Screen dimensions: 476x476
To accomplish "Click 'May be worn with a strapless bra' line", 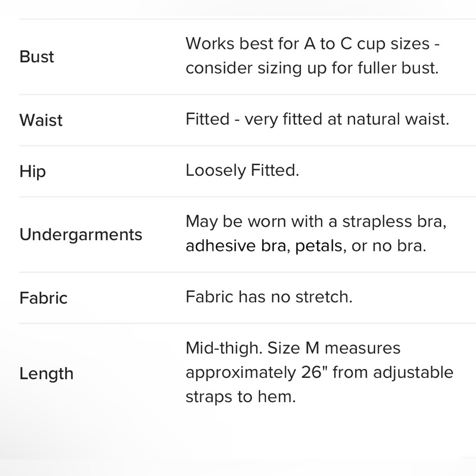I will click(x=316, y=222).
